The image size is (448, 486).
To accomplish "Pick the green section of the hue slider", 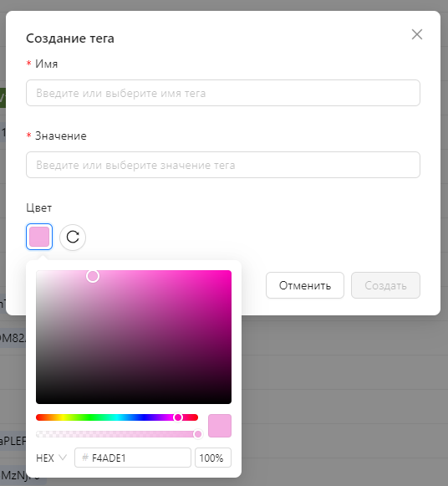I will point(89,417).
